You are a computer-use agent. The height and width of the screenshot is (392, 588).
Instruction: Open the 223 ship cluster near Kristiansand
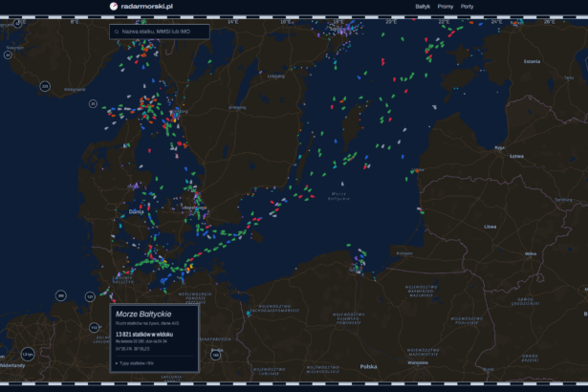45,86
